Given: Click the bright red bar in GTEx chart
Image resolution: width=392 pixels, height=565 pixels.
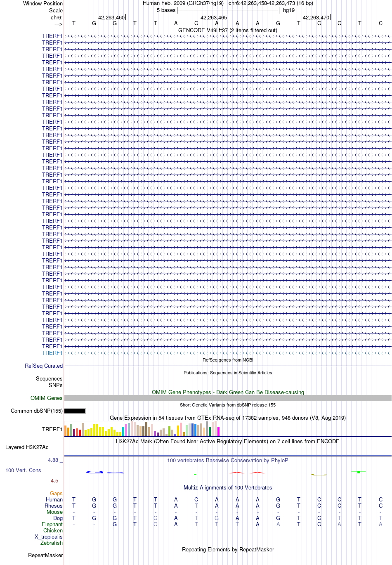Looking at the screenshot, I should pos(80,433).
